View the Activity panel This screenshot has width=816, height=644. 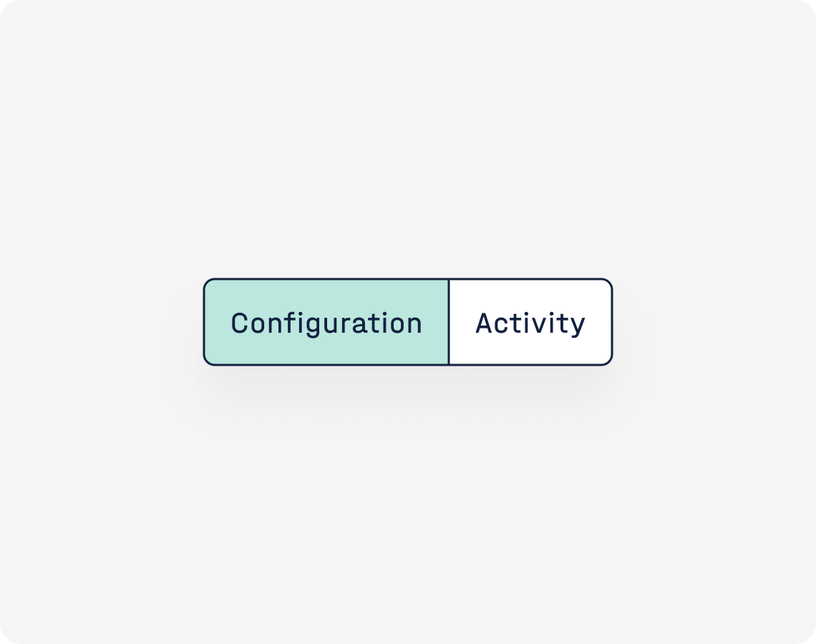[530, 322]
